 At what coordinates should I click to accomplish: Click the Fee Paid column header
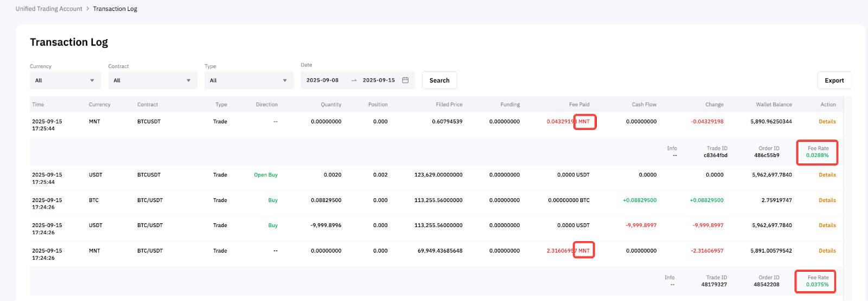[x=579, y=104]
